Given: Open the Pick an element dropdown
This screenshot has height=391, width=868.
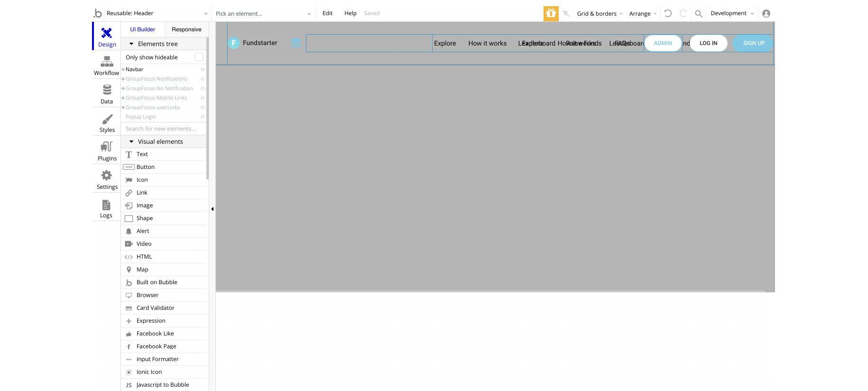Looking at the screenshot, I should [263, 14].
